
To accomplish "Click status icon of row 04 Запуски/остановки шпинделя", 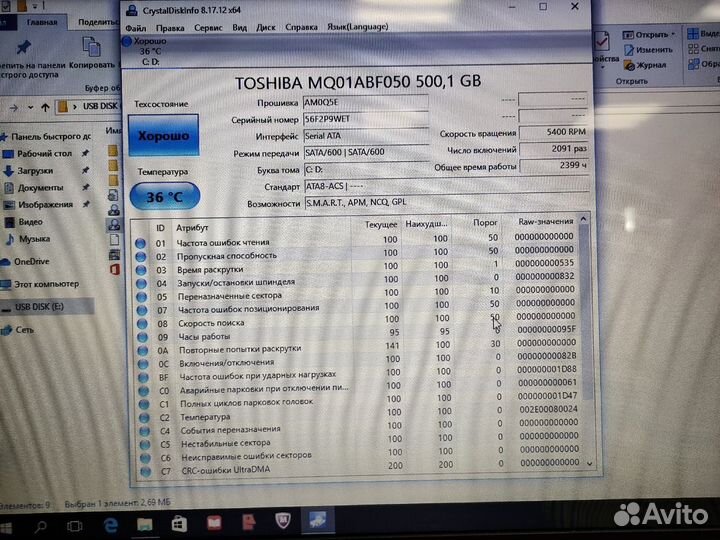I will (141, 283).
